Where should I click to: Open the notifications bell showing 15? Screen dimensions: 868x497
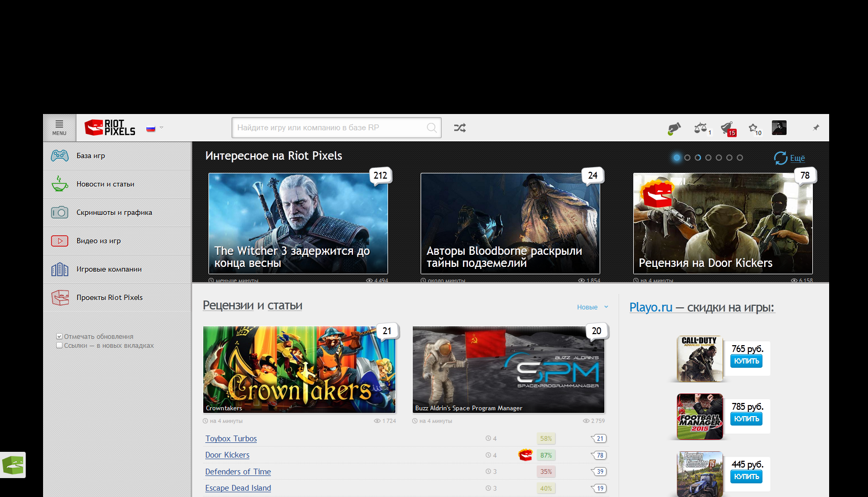tap(728, 128)
